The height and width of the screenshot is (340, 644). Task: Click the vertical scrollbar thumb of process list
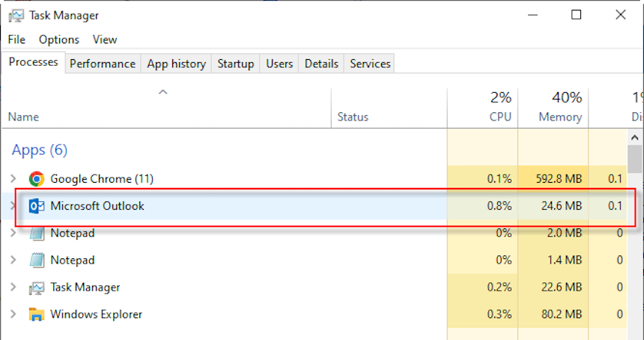tap(635, 160)
